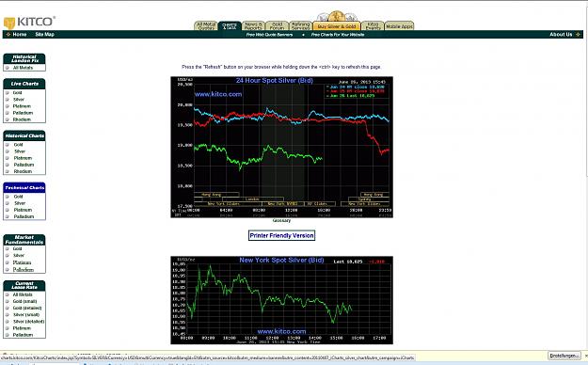Open the Refining Services tab
Image resolution: width=588 pixels, height=365 pixels.
tap(300, 26)
